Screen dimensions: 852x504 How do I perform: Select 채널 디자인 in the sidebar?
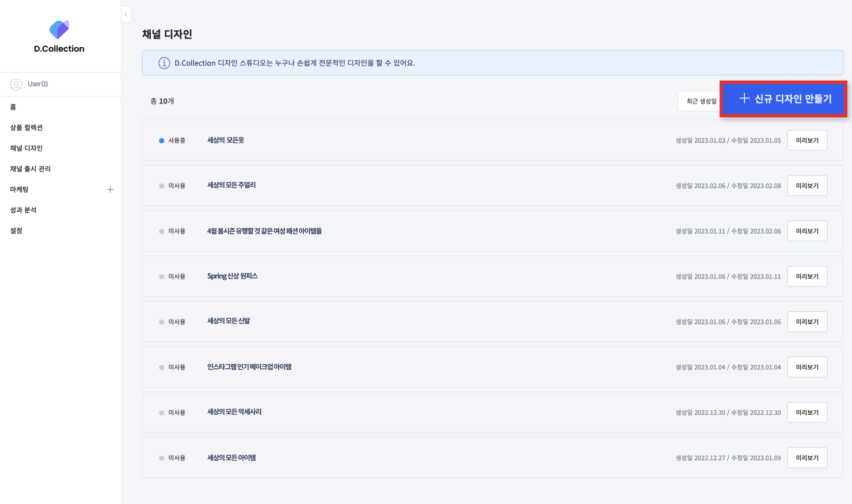[26, 148]
